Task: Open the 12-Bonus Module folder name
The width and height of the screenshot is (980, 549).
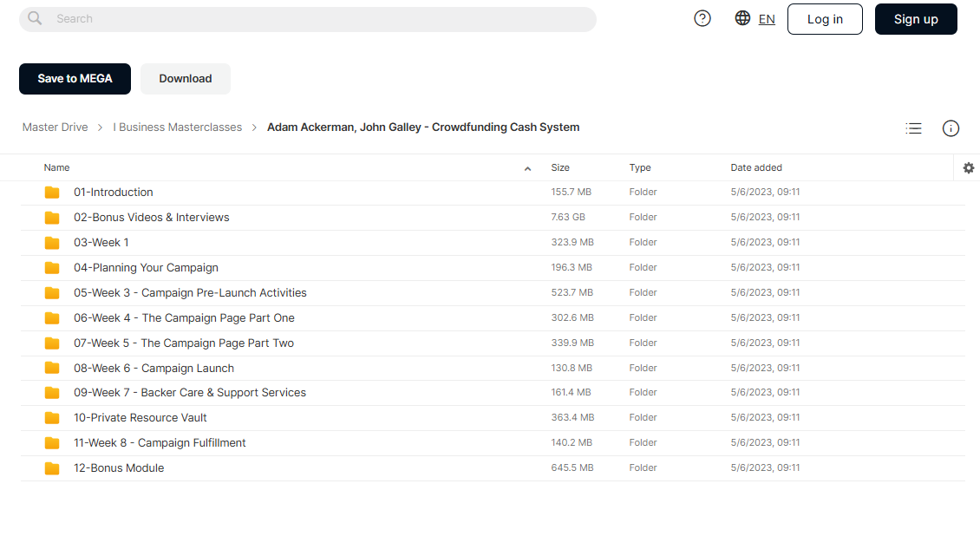Action: 119,467
